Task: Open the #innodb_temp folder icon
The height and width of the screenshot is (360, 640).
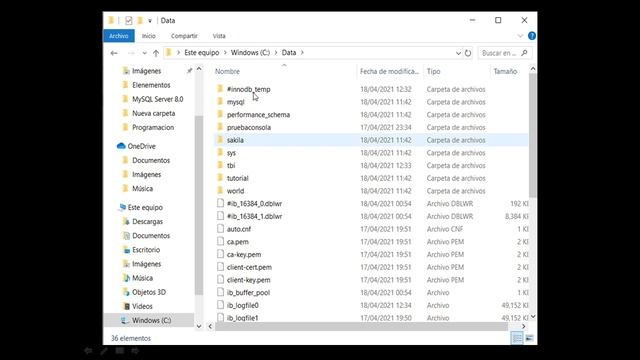Action: [220, 89]
